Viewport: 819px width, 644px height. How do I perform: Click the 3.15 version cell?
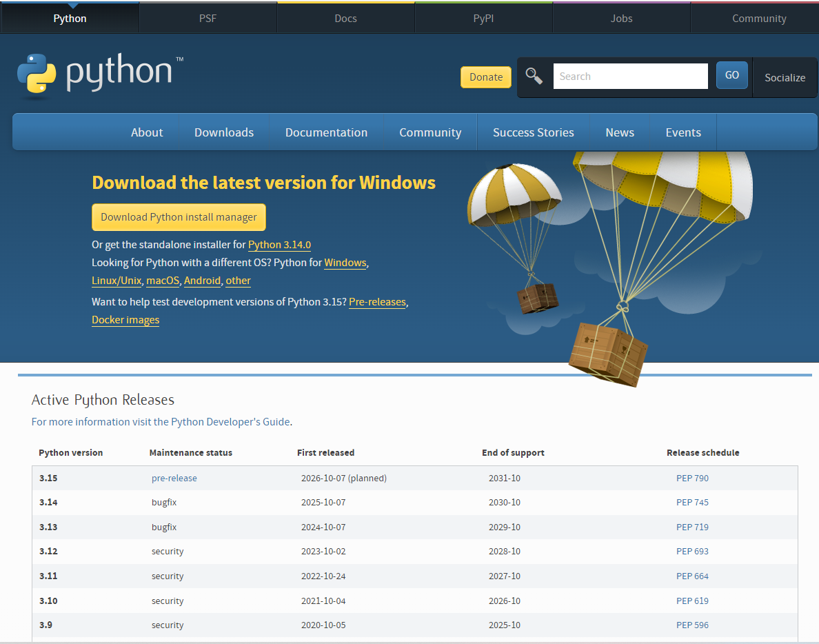click(x=48, y=478)
